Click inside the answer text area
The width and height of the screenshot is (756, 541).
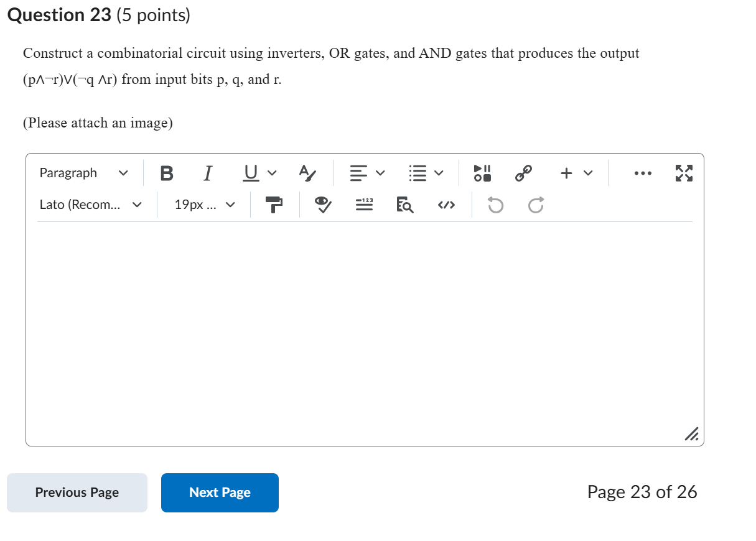(x=365, y=333)
